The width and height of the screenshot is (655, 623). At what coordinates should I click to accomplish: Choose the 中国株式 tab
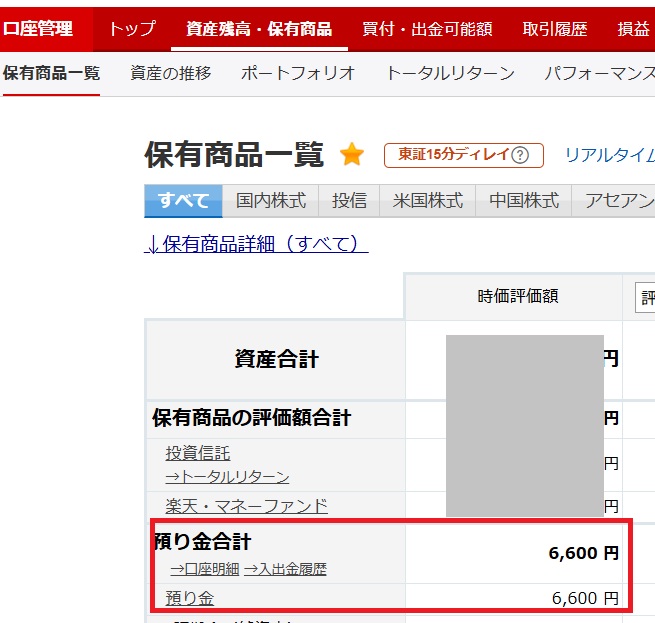tap(524, 200)
